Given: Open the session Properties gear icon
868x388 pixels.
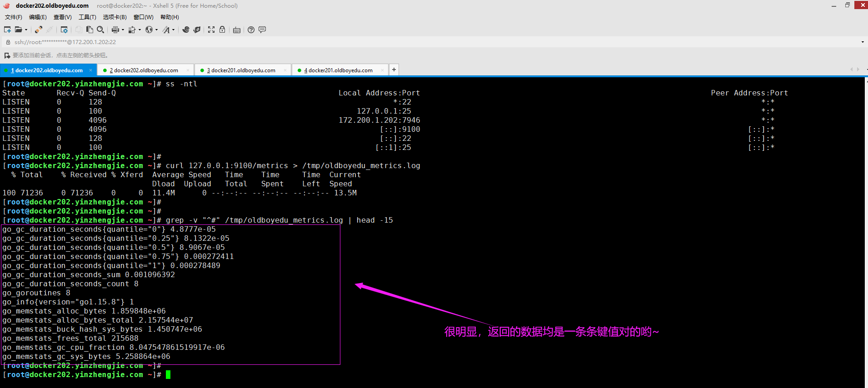Looking at the screenshot, I should pos(64,30).
